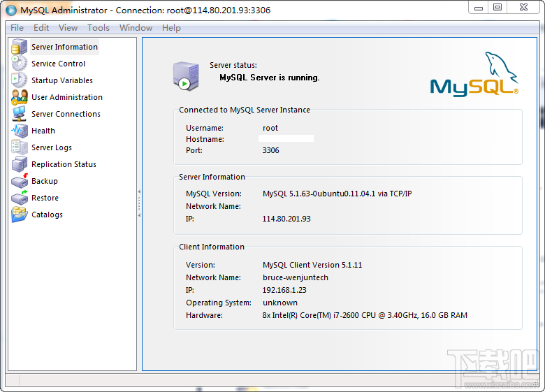
Task: Click the Health pulse icon
Action: pos(19,131)
